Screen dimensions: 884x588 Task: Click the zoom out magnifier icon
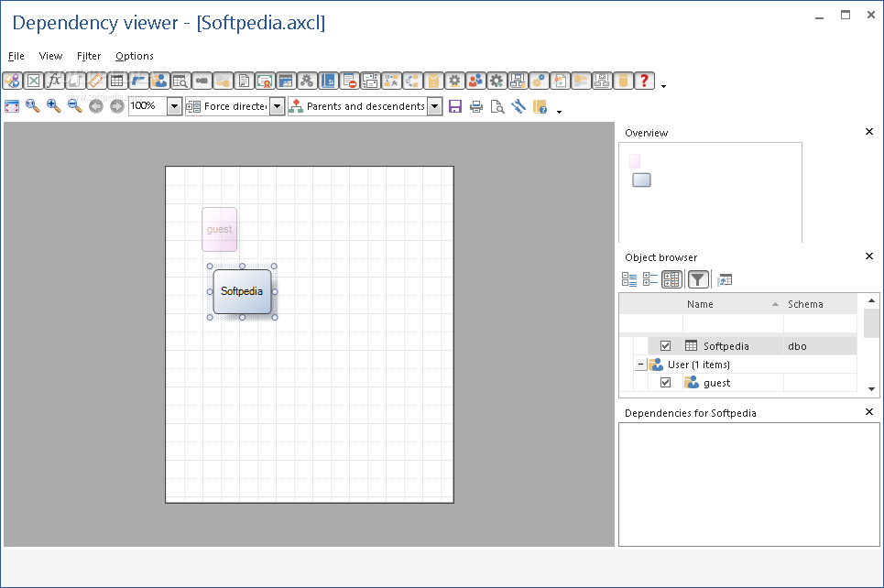coord(74,106)
